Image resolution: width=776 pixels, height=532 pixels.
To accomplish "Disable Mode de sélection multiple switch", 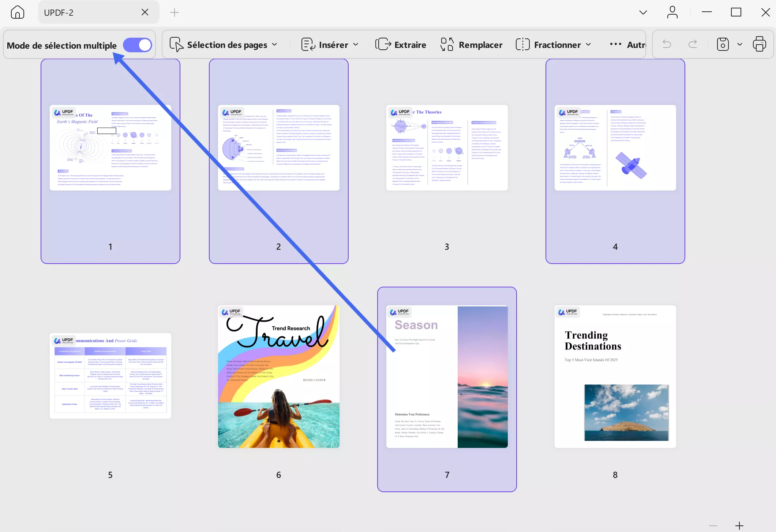I will 138,45.
